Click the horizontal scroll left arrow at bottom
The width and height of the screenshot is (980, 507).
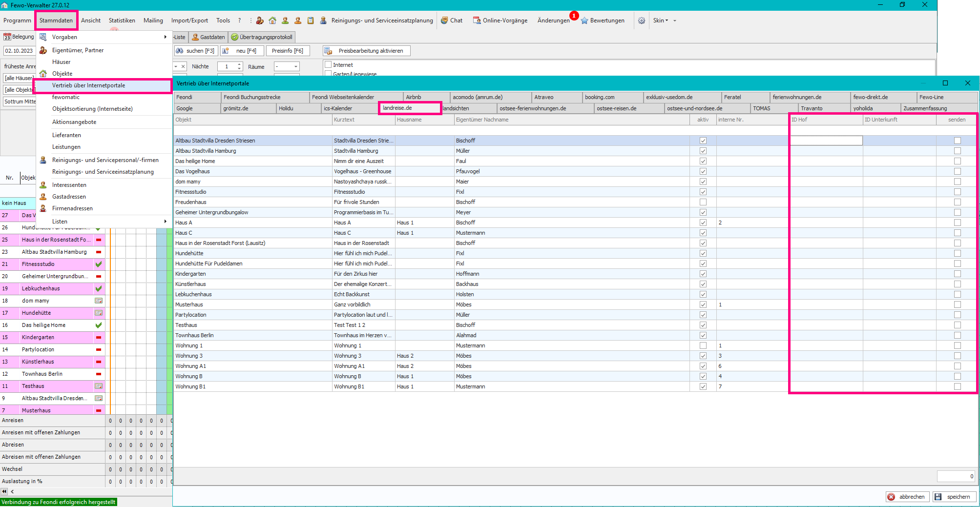[12, 491]
